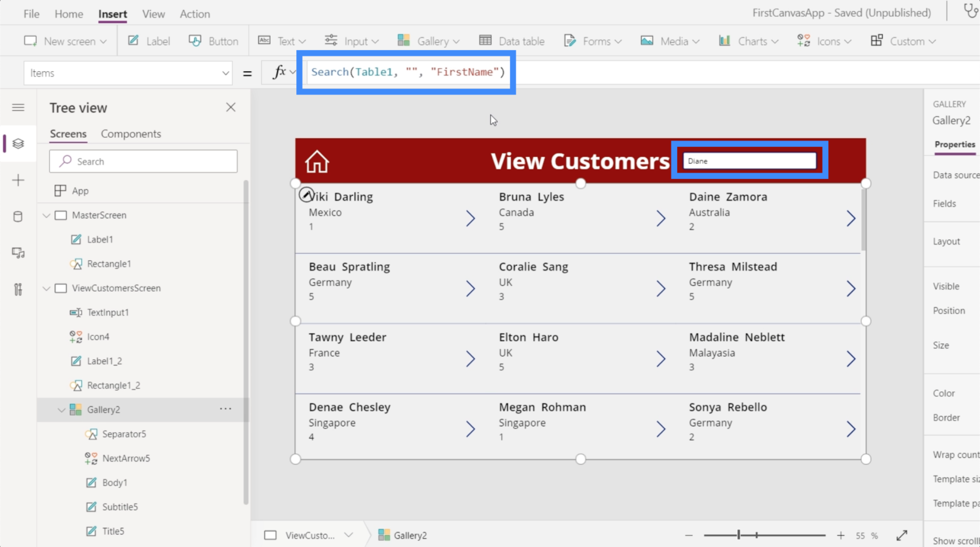Open the View menu tab

153,14
